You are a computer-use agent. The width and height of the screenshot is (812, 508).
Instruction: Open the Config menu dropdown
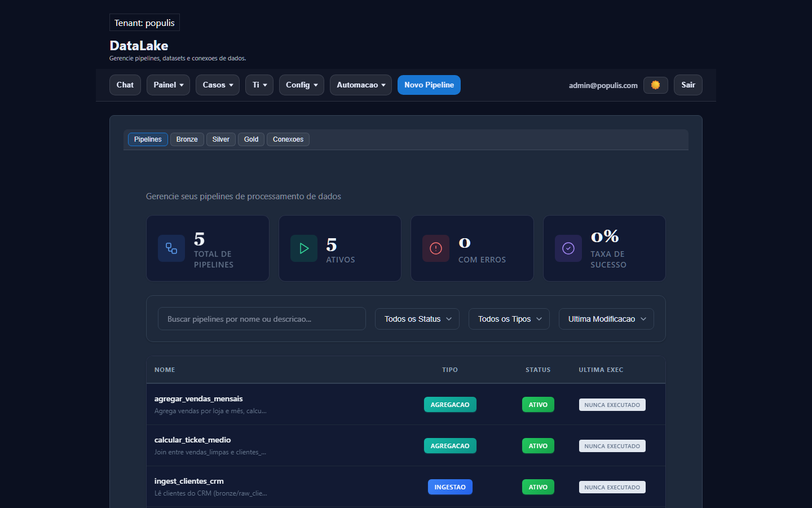click(301, 85)
